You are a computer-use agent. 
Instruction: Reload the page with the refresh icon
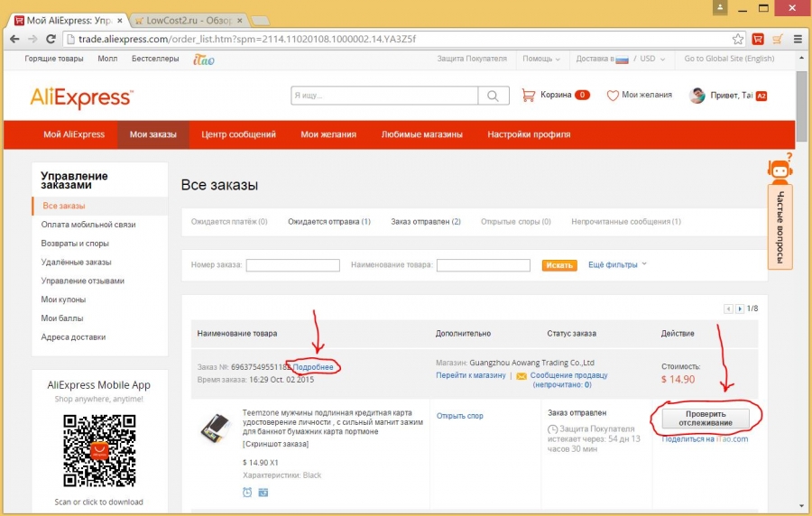tap(51, 39)
